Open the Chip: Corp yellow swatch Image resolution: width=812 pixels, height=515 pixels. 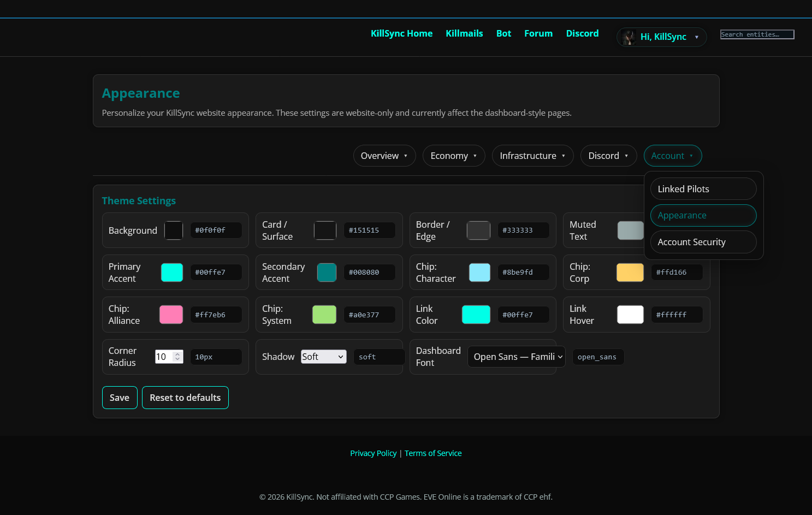pos(630,273)
